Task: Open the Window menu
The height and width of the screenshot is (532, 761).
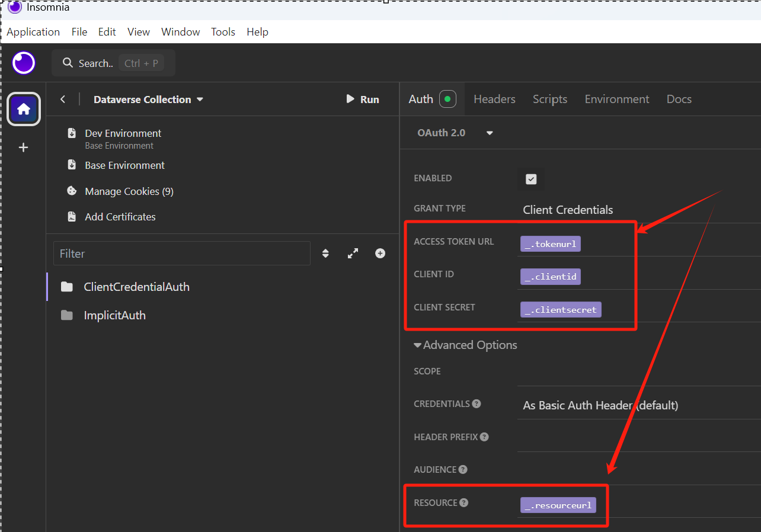Action: click(181, 32)
